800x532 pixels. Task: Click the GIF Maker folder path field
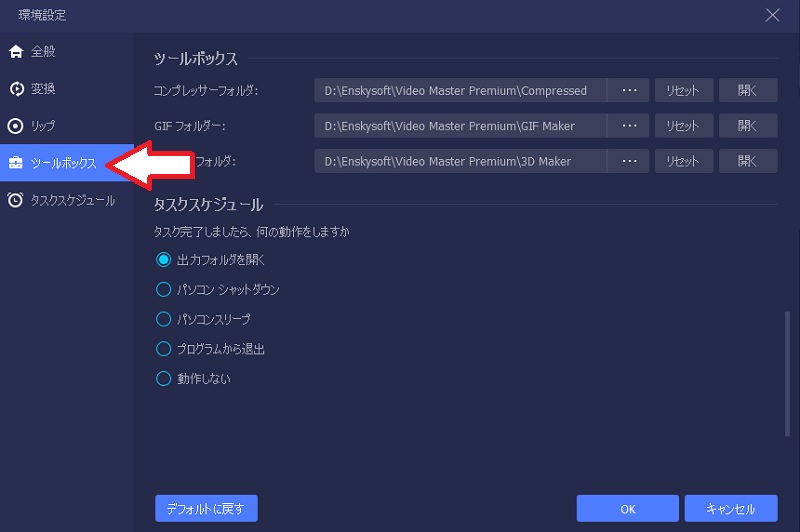click(x=460, y=125)
